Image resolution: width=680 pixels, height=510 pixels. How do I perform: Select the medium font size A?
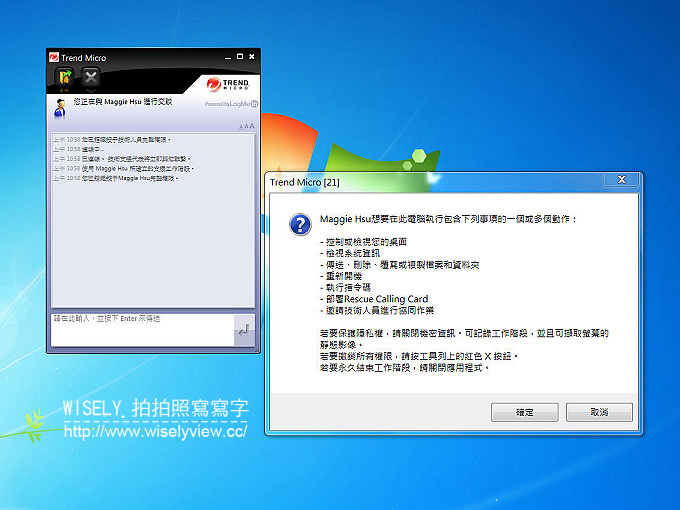click(x=246, y=127)
